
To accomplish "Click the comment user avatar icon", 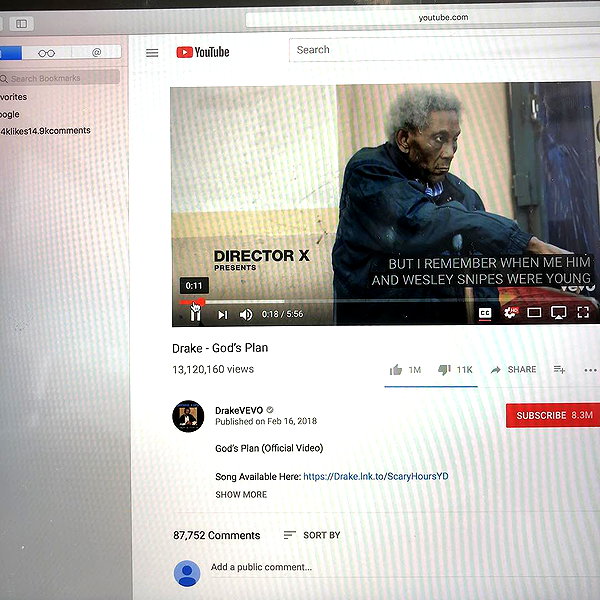I will [187, 573].
